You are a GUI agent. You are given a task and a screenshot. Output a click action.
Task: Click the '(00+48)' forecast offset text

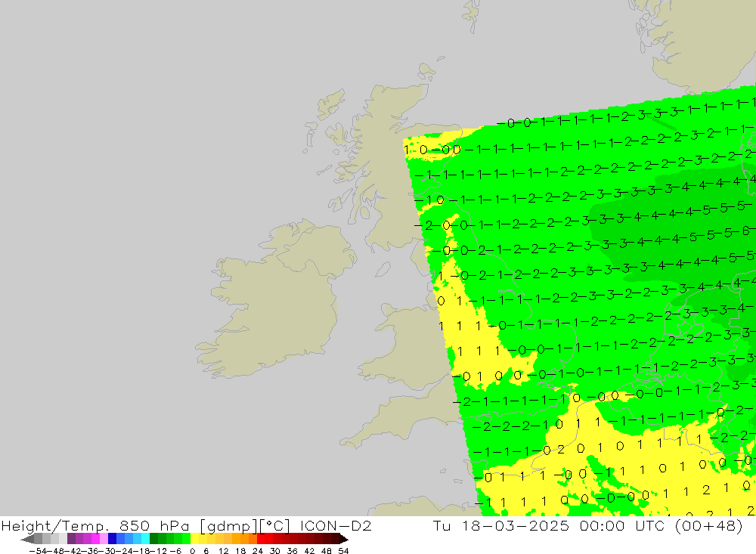(709, 526)
